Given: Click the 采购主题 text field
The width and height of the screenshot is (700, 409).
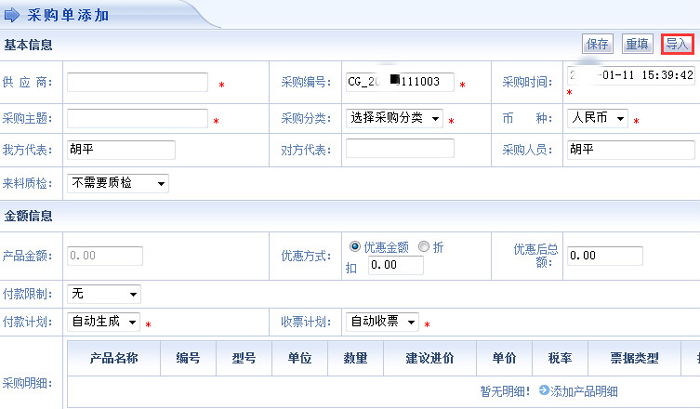Looking at the screenshot, I should point(138,119).
